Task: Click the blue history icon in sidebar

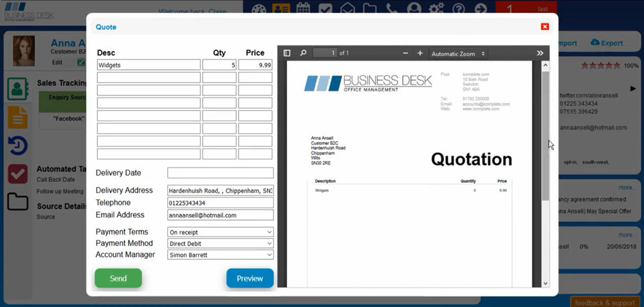Action: point(18,145)
